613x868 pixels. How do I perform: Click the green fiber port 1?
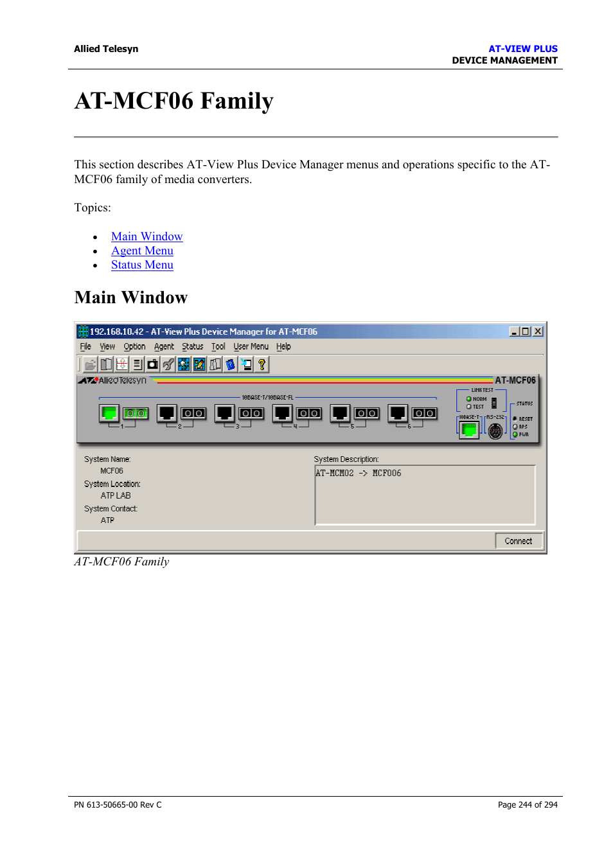click(x=136, y=413)
